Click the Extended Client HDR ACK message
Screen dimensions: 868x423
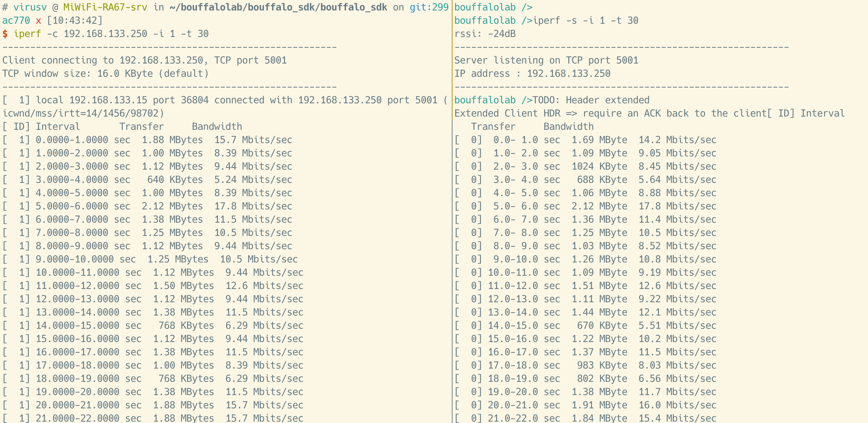[x=611, y=113]
